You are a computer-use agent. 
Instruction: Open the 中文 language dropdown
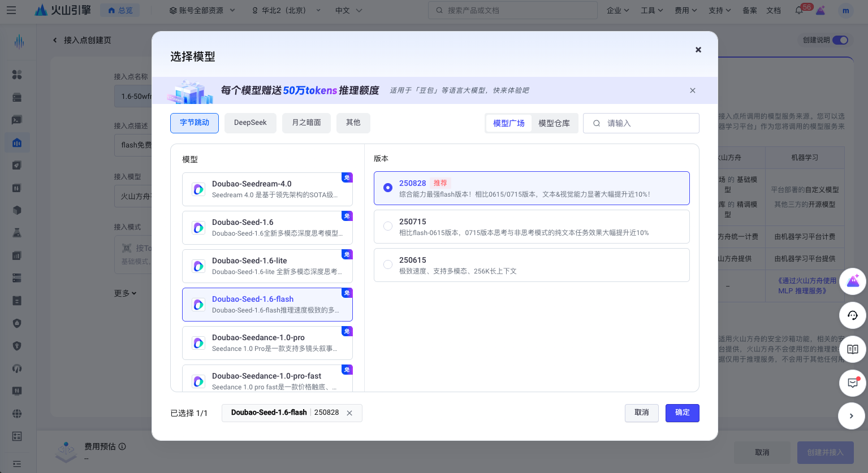349,10
